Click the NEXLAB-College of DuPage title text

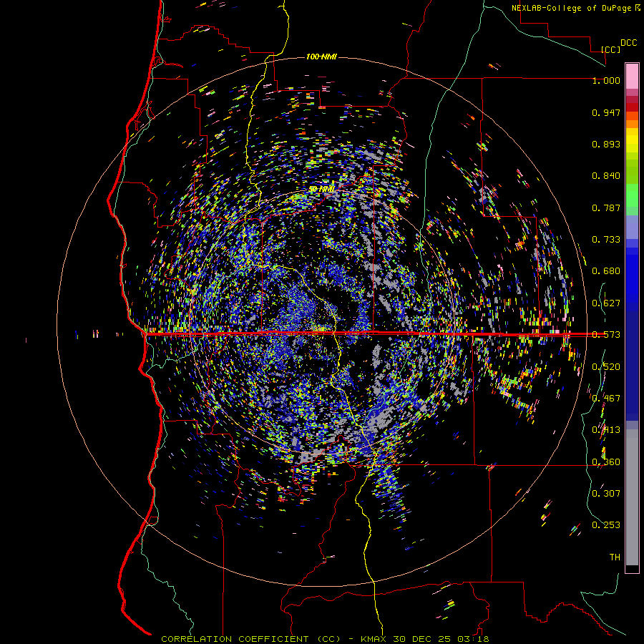click(x=575, y=8)
